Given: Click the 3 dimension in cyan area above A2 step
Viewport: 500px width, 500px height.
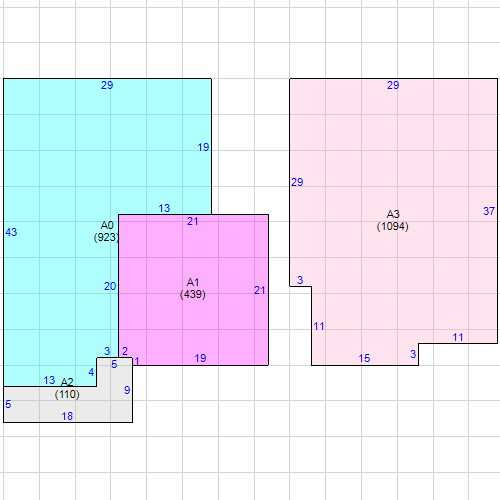Looking at the screenshot, I should (107, 351).
